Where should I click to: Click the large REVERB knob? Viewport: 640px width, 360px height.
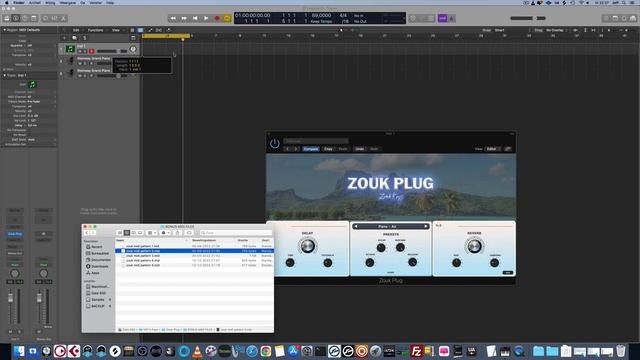474,246
